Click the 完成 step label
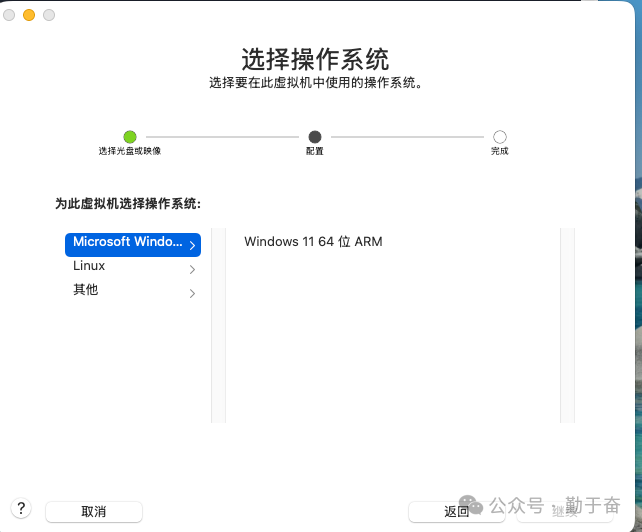Image resolution: width=642 pixels, height=532 pixels. coord(500,151)
